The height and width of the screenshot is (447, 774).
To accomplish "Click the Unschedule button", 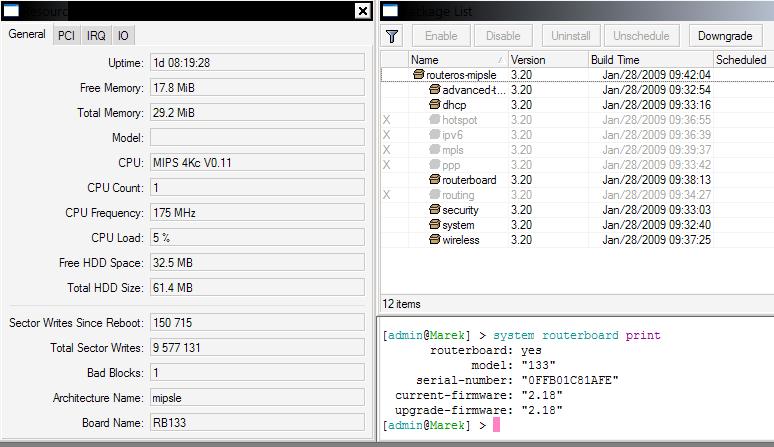I will pos(641,36).
